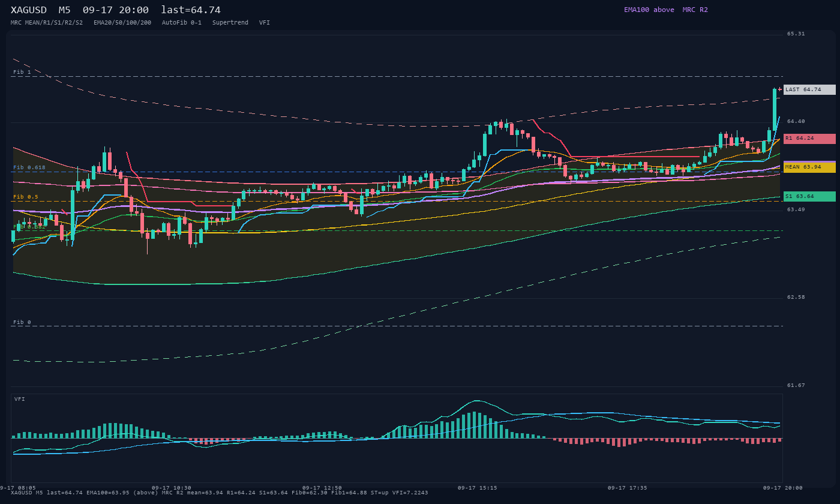Click the green 'S1 63.64' price tag
The width and height of the screenshot is (840, 504).
point(809,196)
